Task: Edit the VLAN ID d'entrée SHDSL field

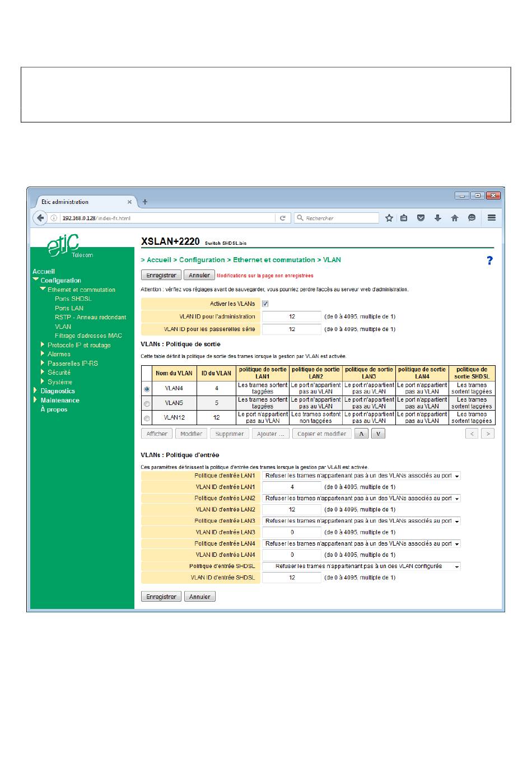Action: [292, 578]
